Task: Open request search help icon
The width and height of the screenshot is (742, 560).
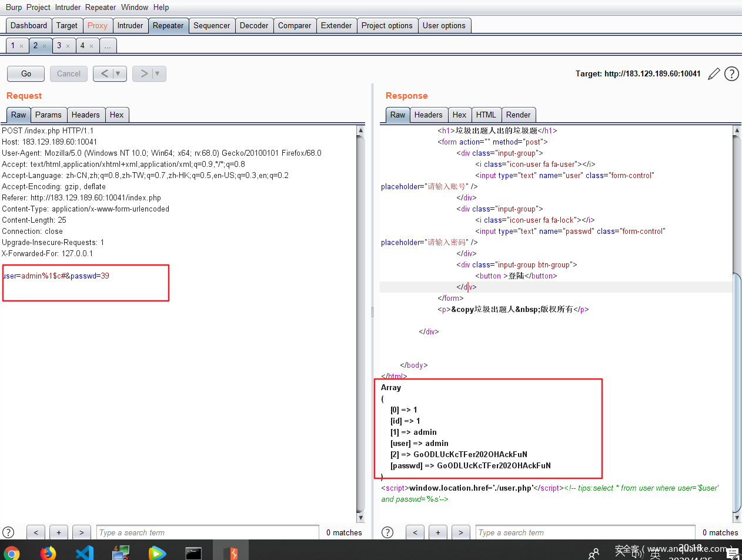Action: [8, 532]
